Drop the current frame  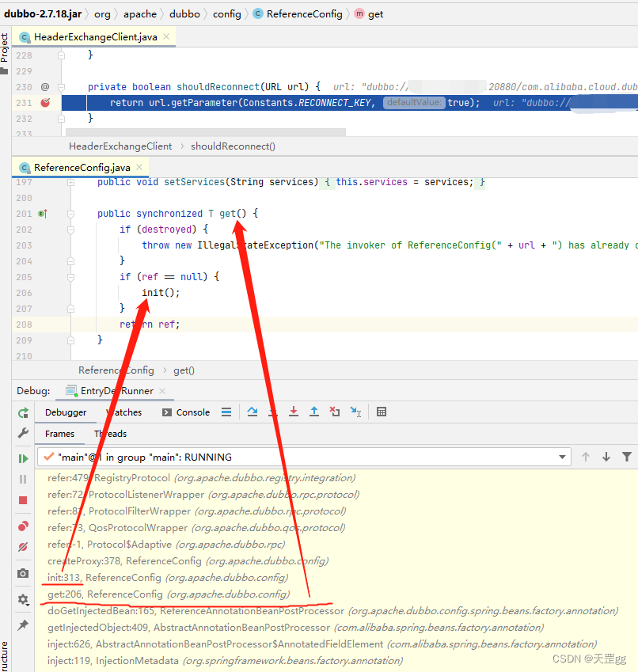pos(335,412)
